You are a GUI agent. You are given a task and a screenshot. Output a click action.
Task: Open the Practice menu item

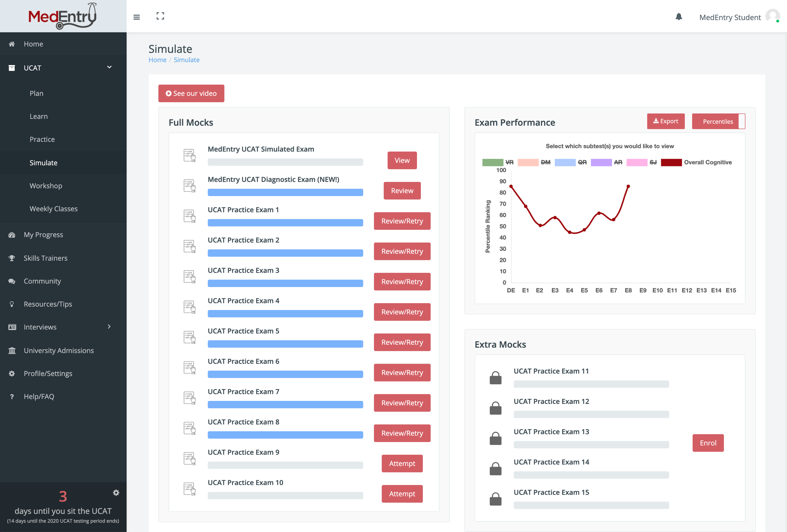pos(42,139)
